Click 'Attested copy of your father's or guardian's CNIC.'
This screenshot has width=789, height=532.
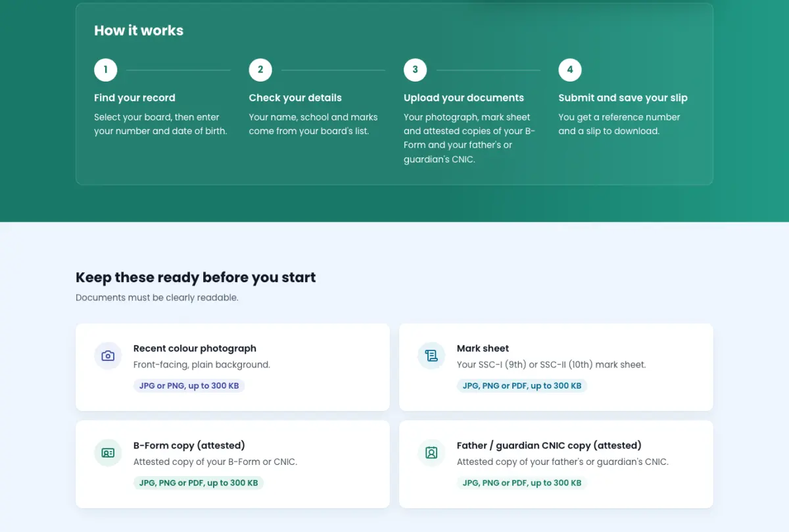562,462
